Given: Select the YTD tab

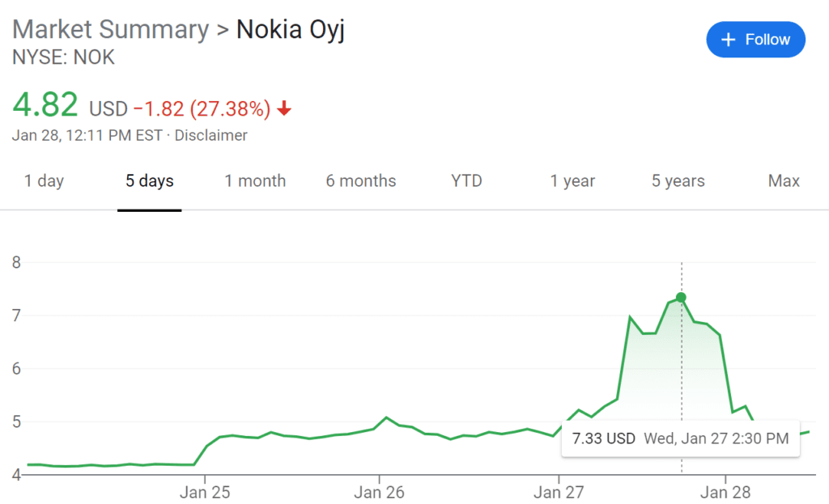Looking at the screenshot, I should coord(466,180).
